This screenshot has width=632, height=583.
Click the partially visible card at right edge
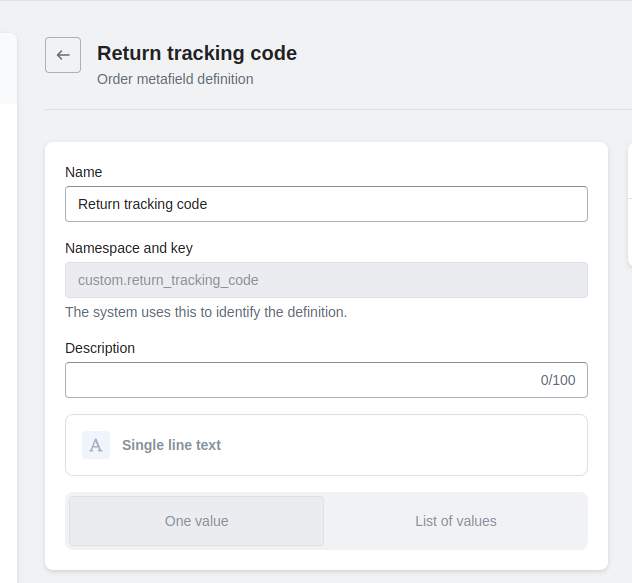point(629,205)
